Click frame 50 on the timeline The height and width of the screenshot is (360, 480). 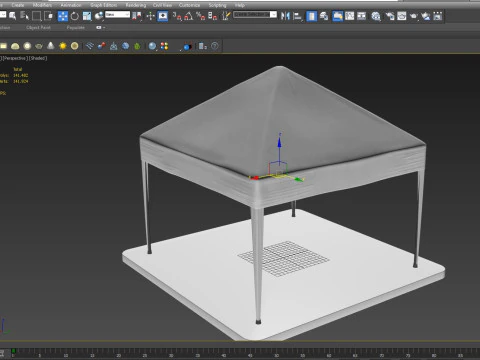click(x=276, y=355)
